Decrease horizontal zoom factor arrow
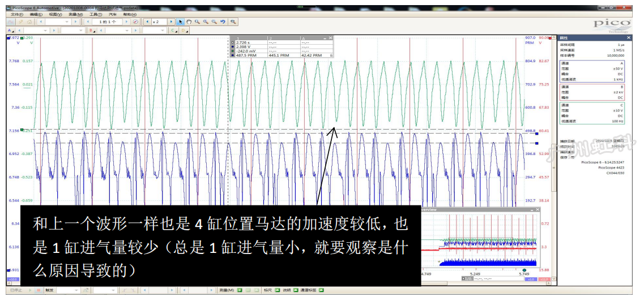This screenshot has height=301, width=644. coord(147,21)
